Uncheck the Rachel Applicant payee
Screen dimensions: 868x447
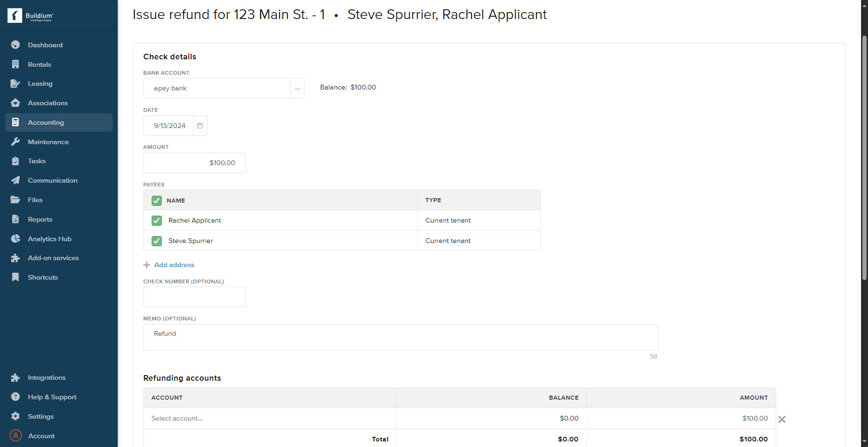tap(157, 221)
